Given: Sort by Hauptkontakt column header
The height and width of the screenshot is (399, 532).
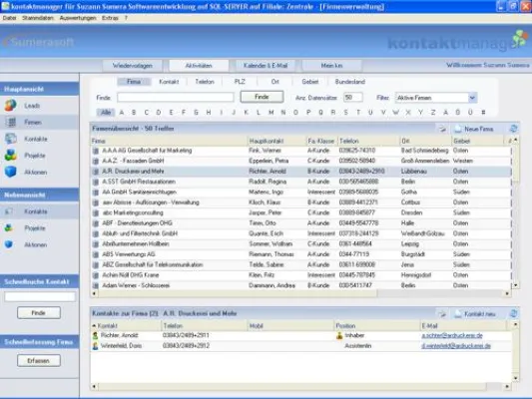Looking at the screenshot, I should (276, 141).
